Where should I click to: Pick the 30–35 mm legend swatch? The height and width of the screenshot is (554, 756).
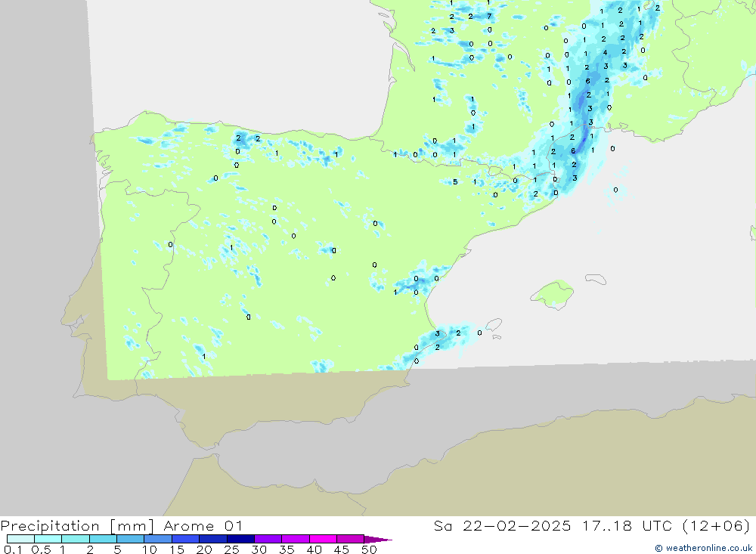click(x=268, y=539)
